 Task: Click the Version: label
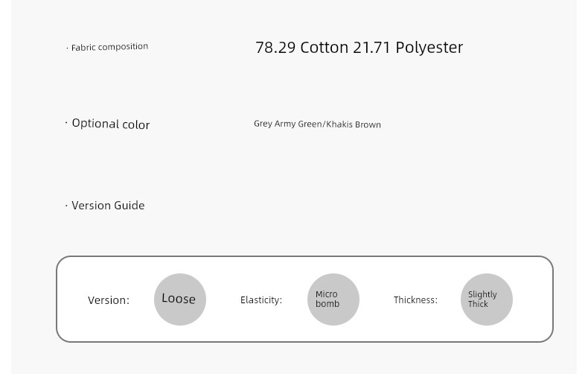point(109,300)
